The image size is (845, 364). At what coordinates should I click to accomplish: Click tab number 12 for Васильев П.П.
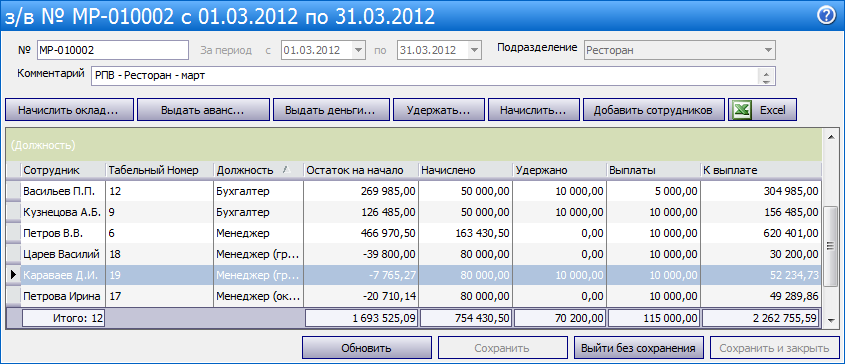(160, 191)
